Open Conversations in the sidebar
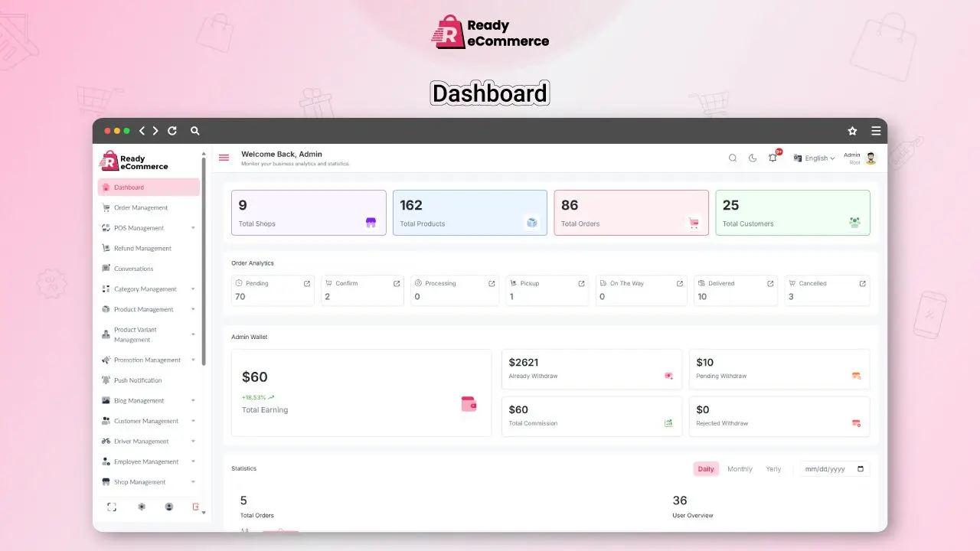980x551 pixels. point(133,269)
